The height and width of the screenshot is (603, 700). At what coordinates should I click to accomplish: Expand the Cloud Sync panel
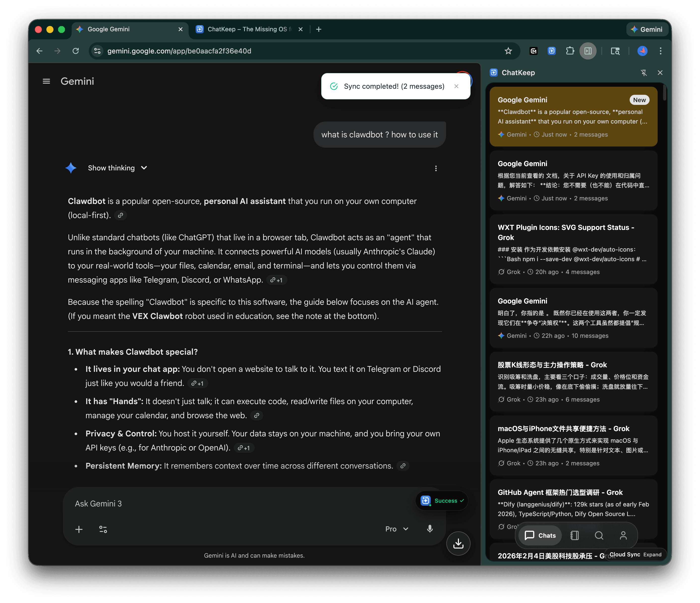[x=652, y=554]
